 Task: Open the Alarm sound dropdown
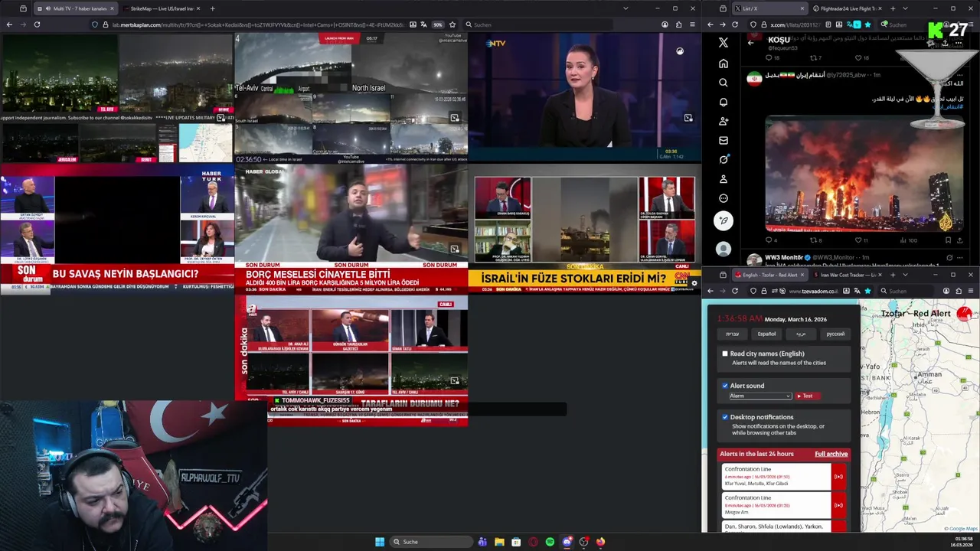tap(760, 396)
